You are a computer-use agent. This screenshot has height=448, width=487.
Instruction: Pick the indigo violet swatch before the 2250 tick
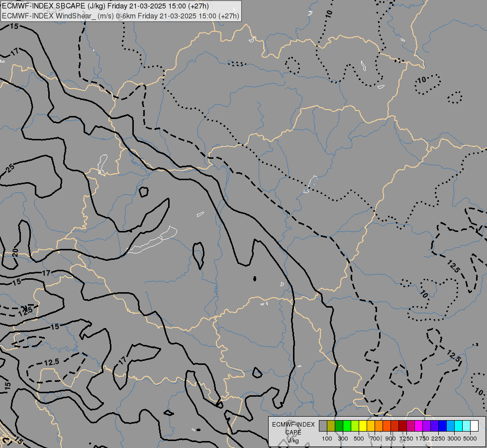434,426
